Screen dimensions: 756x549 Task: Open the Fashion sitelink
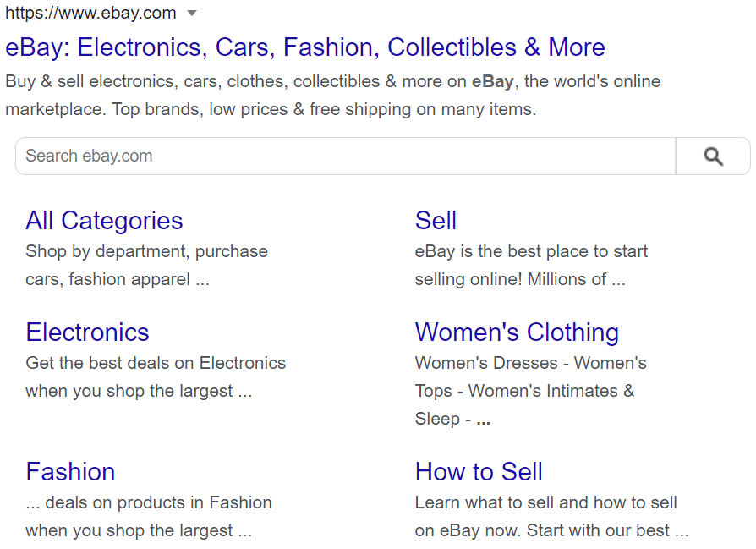(x=70, y=472)
